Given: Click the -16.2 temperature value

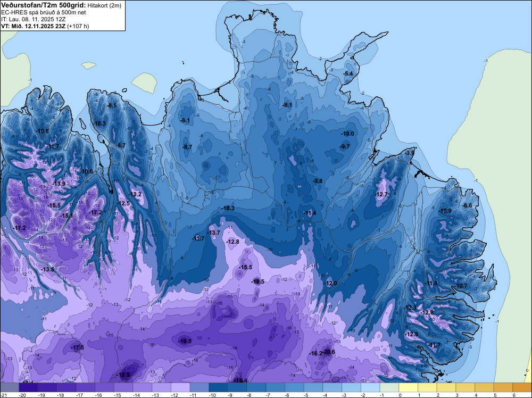Looking at the screenshot, I should 315,353.
